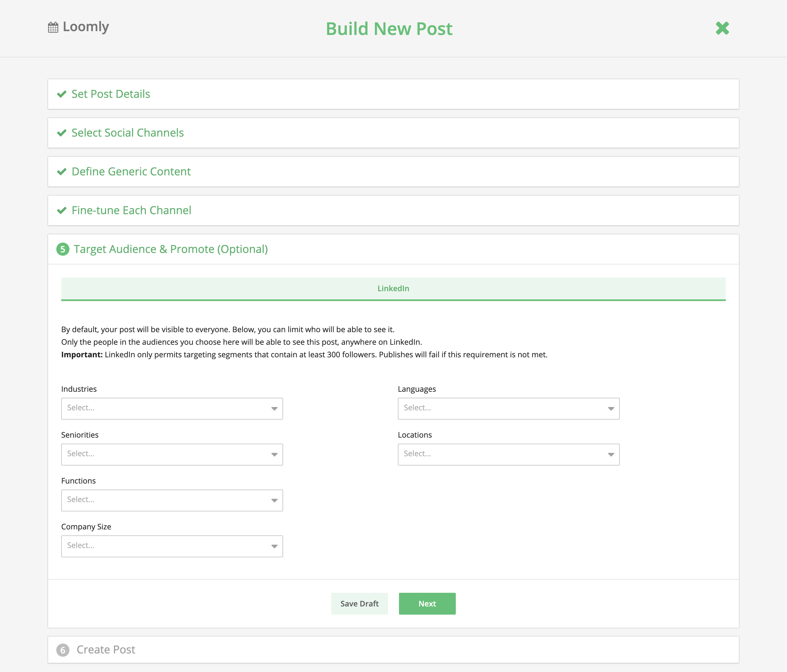Open the Languages dropdown
Image resolution: width=787 pixels, height=672 pixels.
pos(508,408)
